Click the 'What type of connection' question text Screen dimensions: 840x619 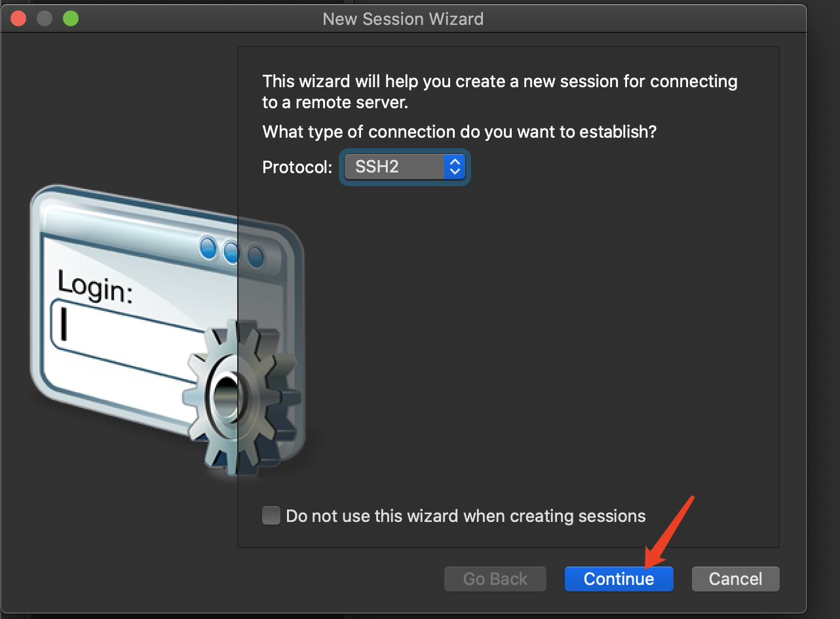click(459, 132)
